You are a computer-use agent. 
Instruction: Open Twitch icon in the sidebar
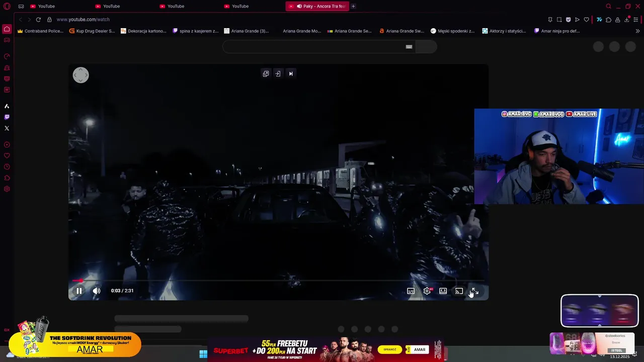7,117
